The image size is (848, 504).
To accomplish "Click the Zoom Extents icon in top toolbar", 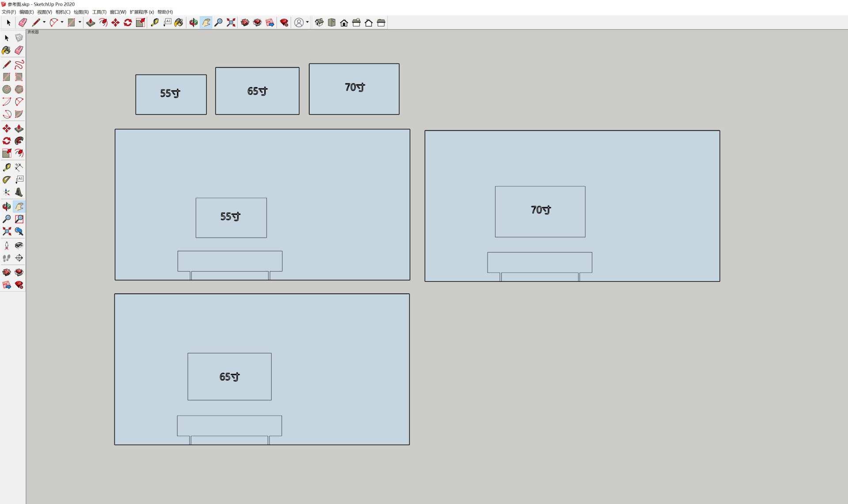I will click(231, 23).
